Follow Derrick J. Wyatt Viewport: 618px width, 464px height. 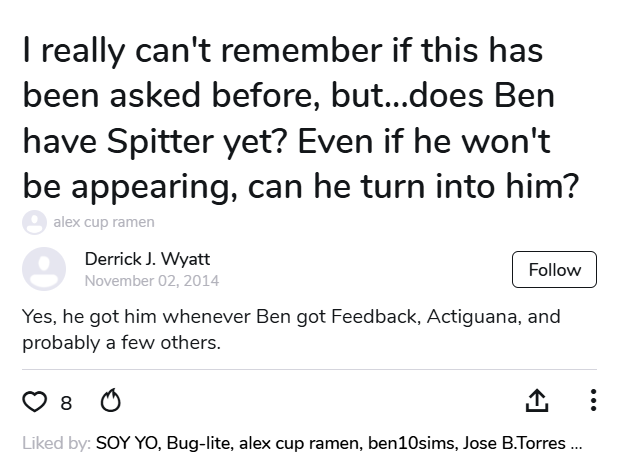click(554, 270)
